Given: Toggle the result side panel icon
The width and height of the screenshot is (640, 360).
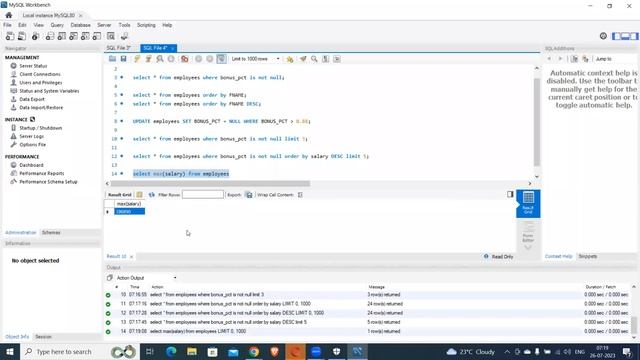Looking at the screenshot, I should pyautogui.click(x=510, y=194).
